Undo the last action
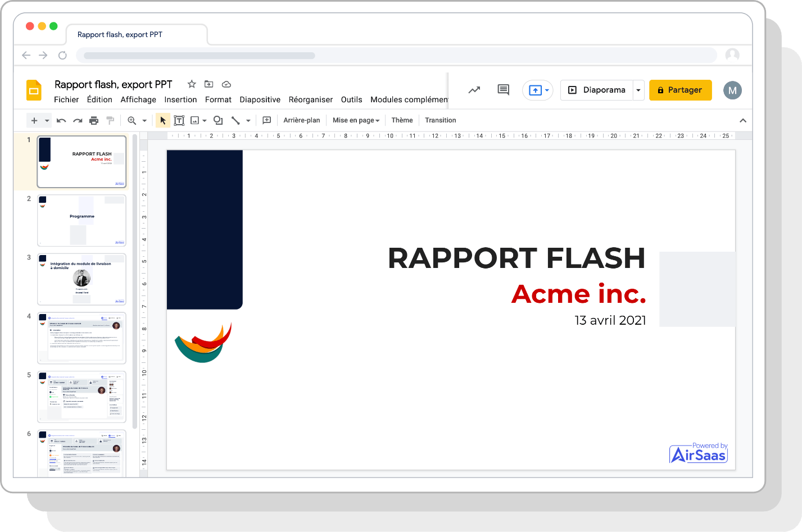The image size is (802, 532). [62, 120]
